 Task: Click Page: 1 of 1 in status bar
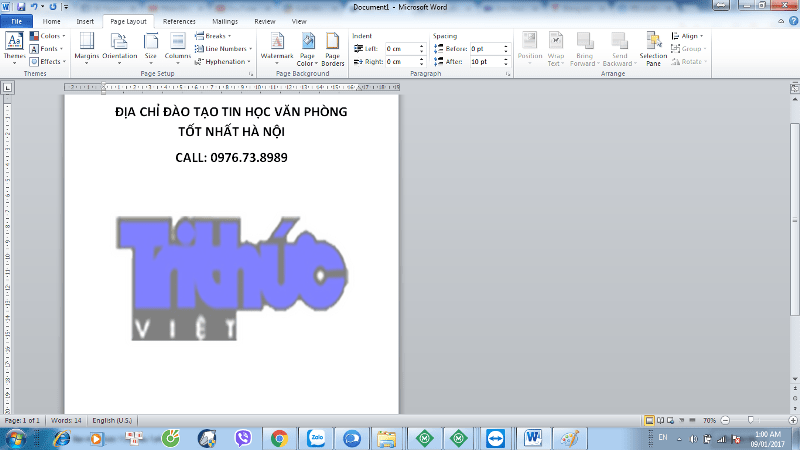(x=22, y=420)
